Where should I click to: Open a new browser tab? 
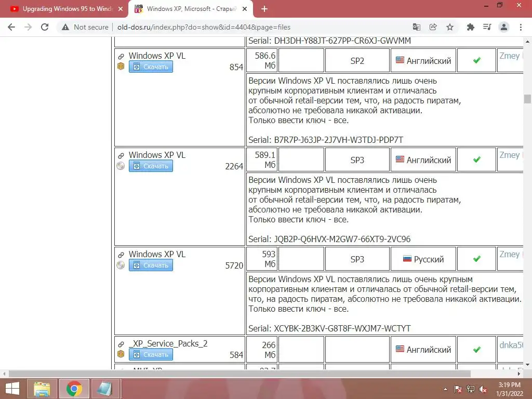point(264,9)
